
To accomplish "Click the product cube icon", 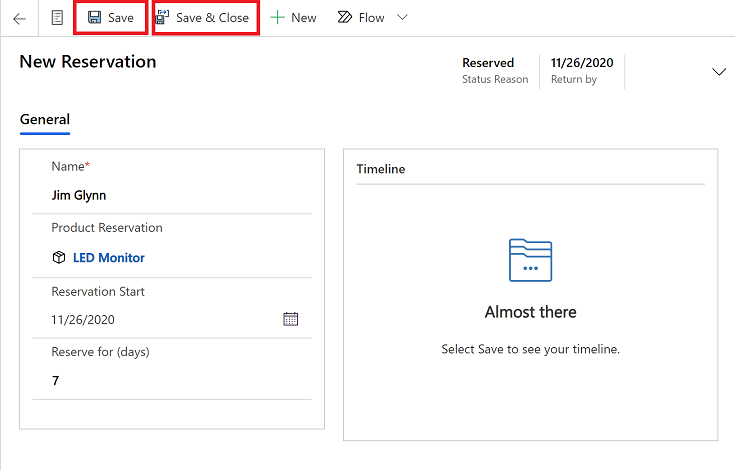I will pyautogui.click(x=59, y=257).
